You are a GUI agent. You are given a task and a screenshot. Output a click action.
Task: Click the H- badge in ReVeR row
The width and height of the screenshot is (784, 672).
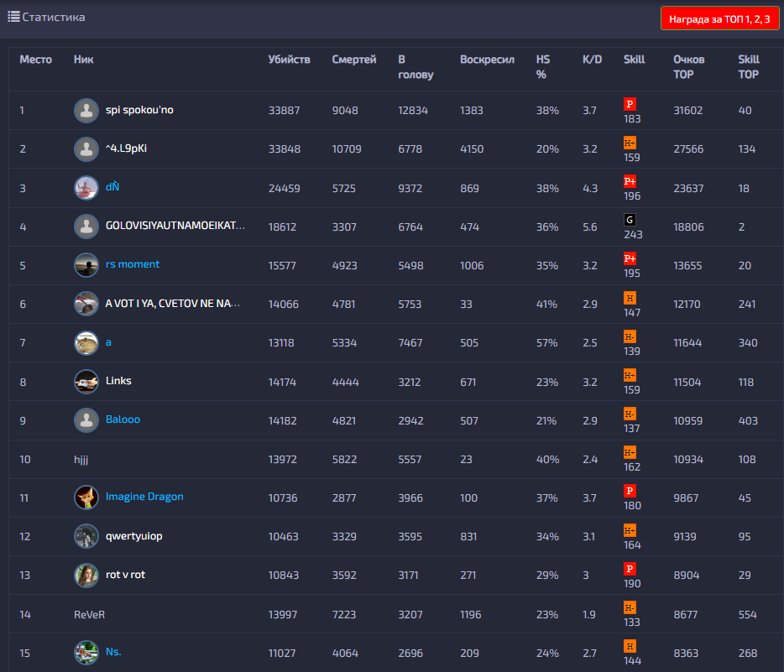[x=630, y=607]
